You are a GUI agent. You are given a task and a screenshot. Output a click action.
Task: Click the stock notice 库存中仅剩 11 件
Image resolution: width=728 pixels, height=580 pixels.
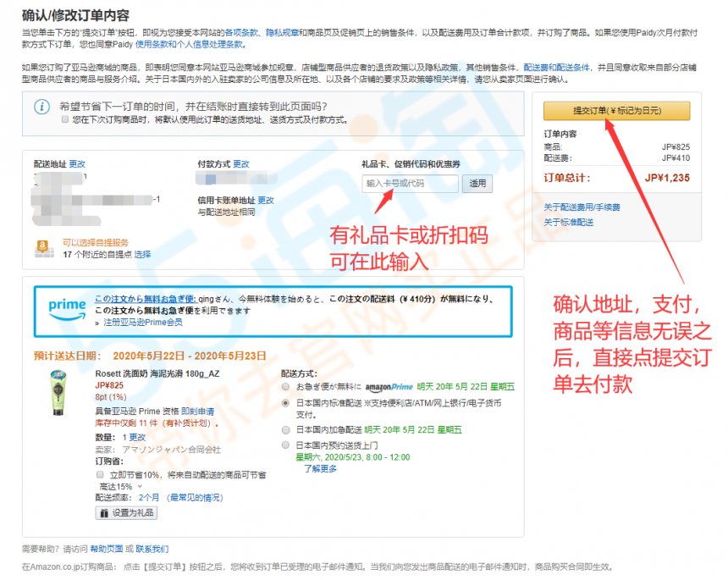(x=156, y=423)
